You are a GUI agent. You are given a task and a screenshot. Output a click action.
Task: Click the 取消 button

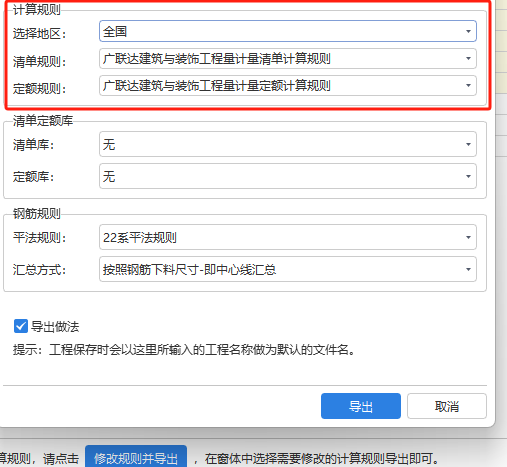click(x=447, y=406)
